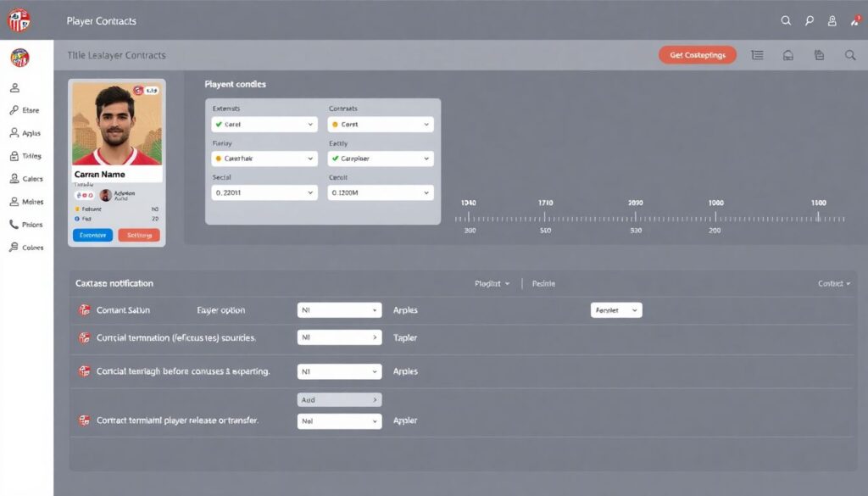This screenshot has height=496, width=868.
Task: Click the list view icon beside Get Costeptings
Action: pyautogui.click(x=757, y=55)
